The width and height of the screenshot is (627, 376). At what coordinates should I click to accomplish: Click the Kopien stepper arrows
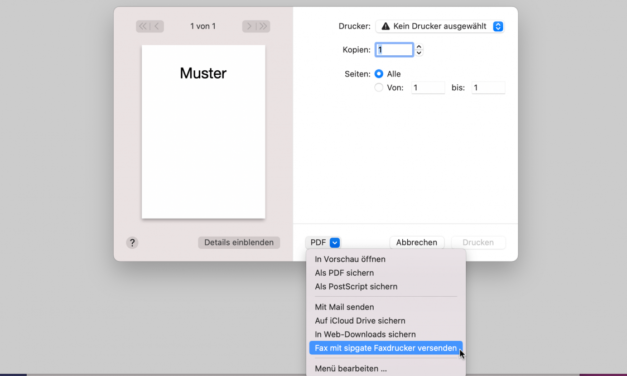tap(419, 50)
